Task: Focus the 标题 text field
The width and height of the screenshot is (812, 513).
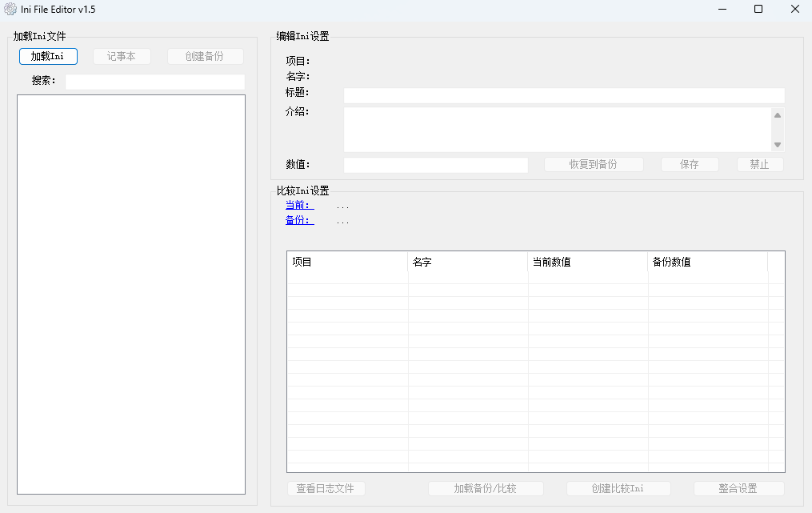Action: [x=564, y=95]
